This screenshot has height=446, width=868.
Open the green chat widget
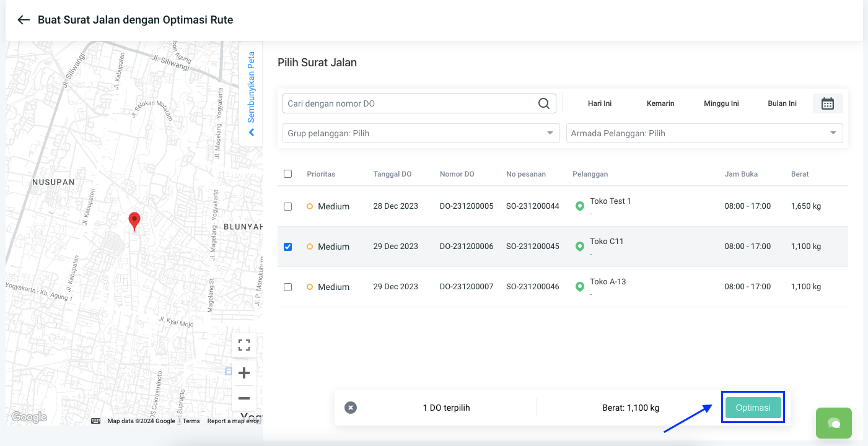pyautogui.click(x=833, y=422)
